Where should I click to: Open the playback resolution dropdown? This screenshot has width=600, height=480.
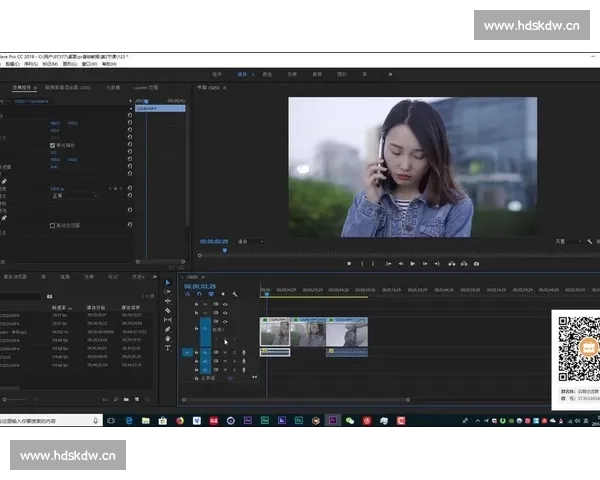[569, 242]
